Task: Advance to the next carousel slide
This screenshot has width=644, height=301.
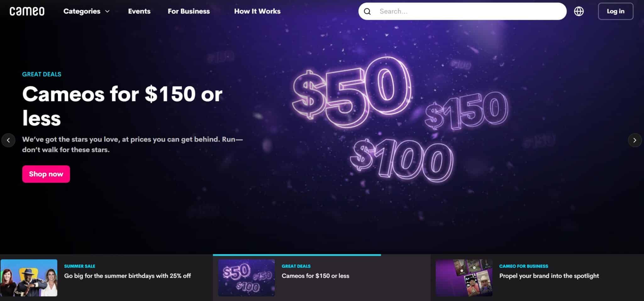Action: [x=635, y=140]
